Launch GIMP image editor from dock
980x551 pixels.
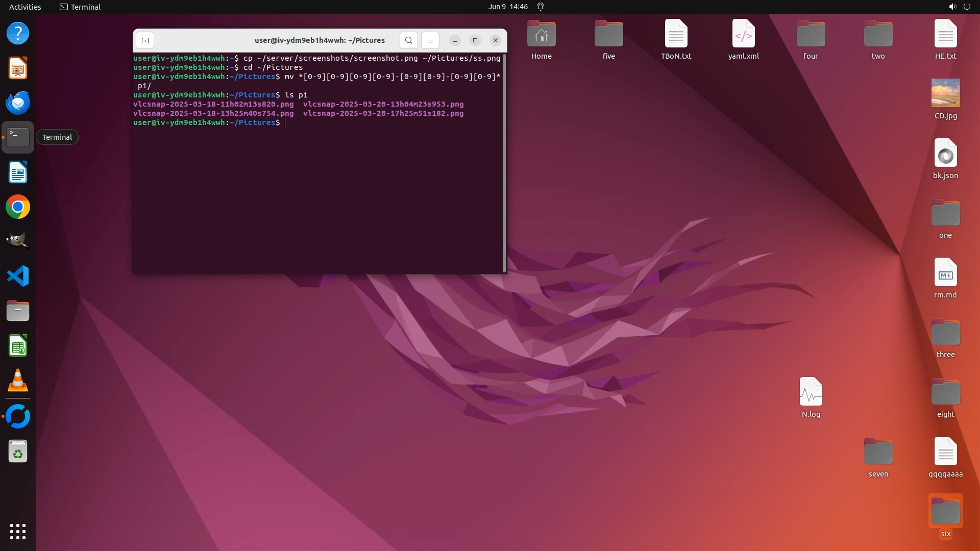(18, 241)
